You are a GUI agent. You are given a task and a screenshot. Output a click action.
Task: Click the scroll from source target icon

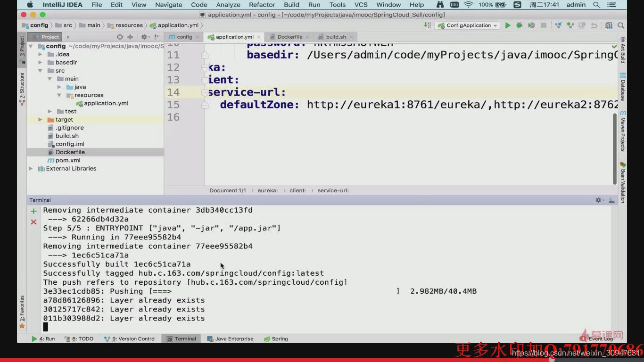(120, 37)
